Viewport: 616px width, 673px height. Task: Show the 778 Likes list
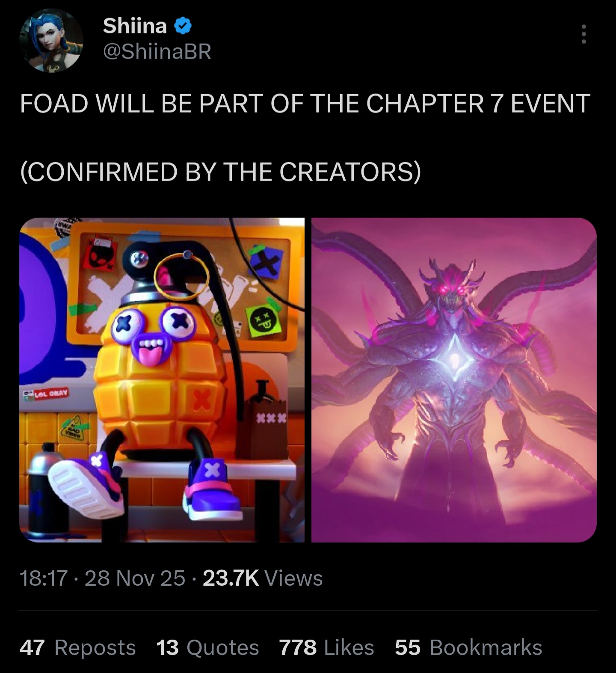tap(326, 647)
